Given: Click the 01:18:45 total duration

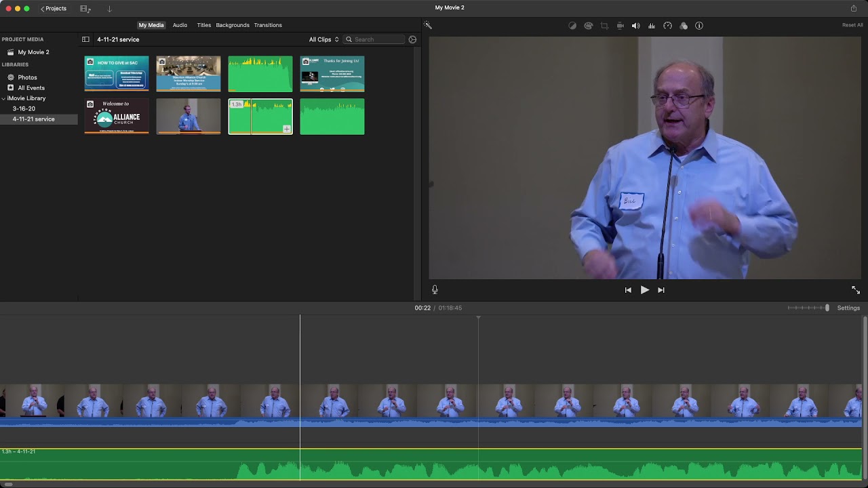Looking at the screenshot, I should (x=450, y=308).
